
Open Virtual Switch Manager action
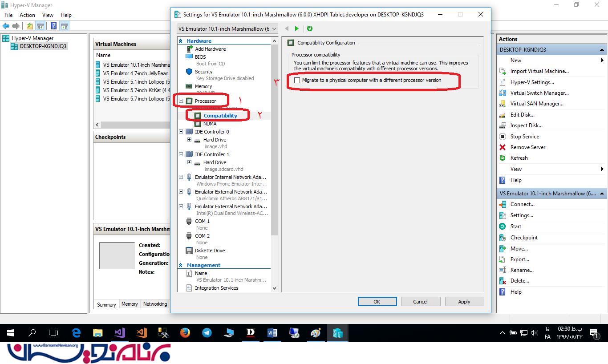(539, 93)
